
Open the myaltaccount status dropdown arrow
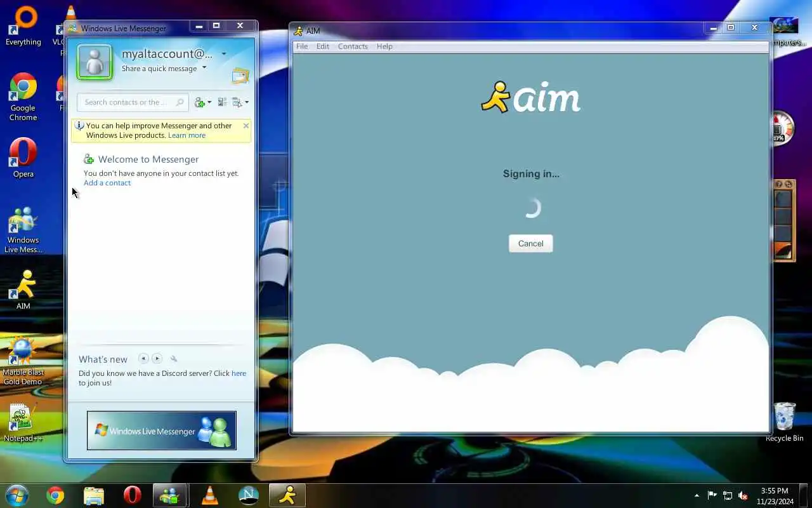tap(223, 54)
